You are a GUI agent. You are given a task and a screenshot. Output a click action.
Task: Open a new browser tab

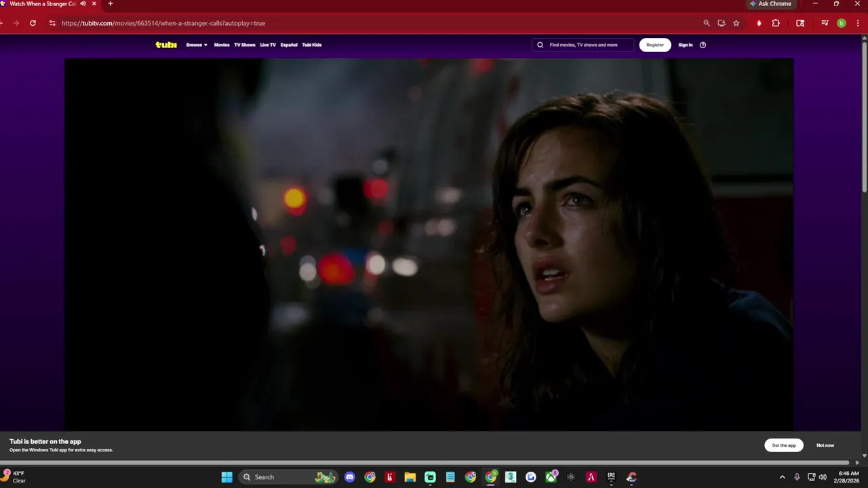(111, 4)
